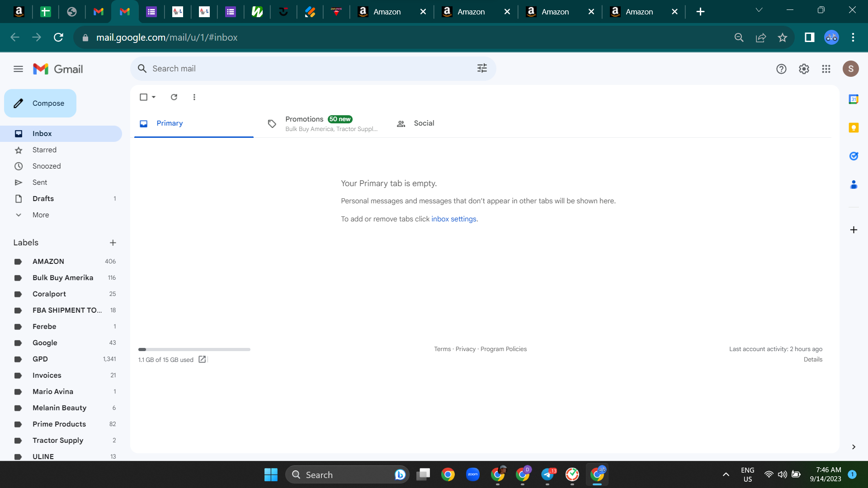Open the Starred folder
Screen dimensions: 868x488
61,150
